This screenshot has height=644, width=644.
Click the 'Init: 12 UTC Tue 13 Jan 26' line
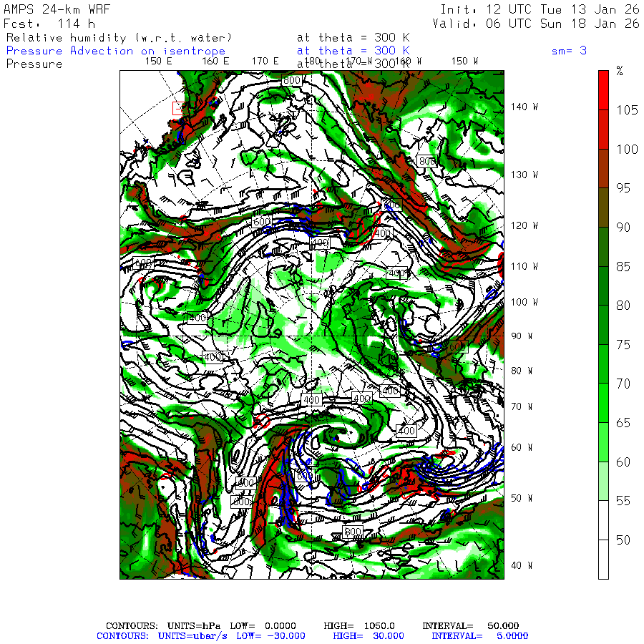[x=540, y=9]
